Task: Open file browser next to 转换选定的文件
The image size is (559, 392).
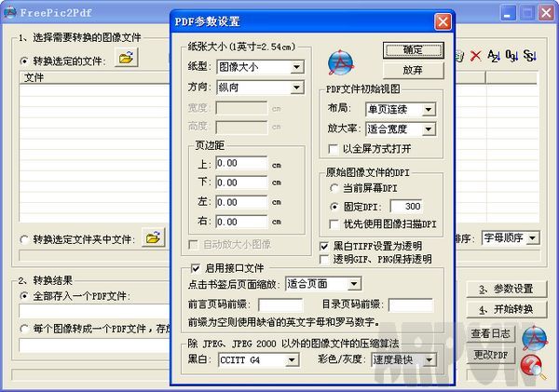Action: (126, 58)
